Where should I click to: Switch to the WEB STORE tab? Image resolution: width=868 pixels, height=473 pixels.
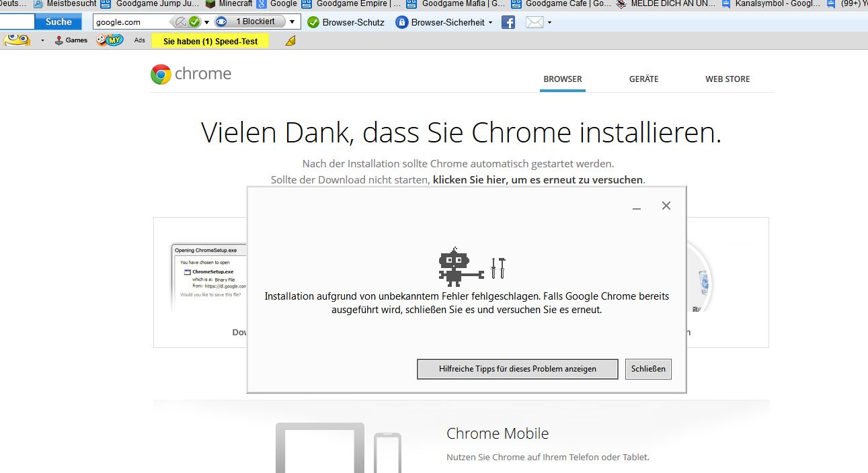click(x=727, y=79)
